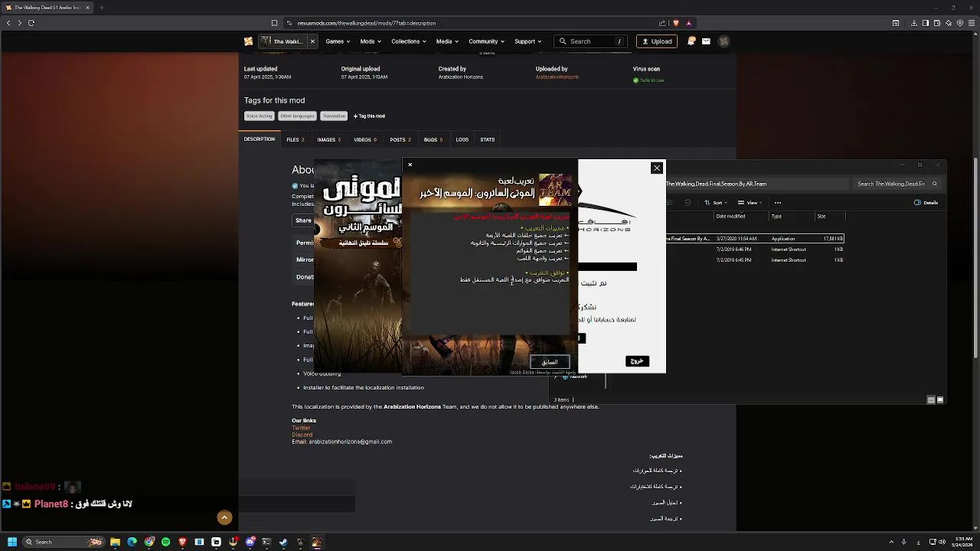Click the bookmark icon beside the address bar
Image resolution: width=980 pixels, height=551 pixels.
[274, 23]
